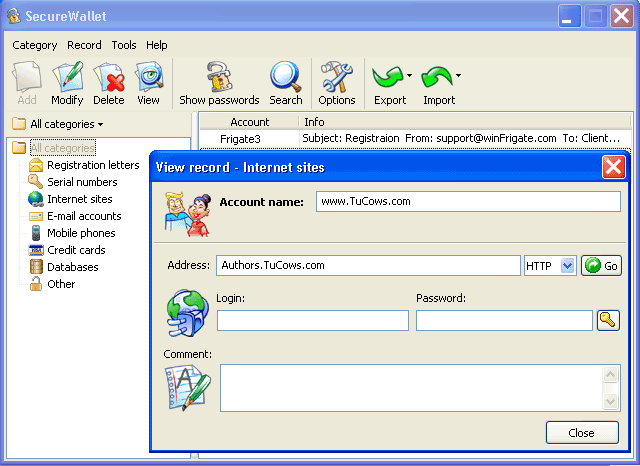Click the Address field with Authors.TuCows.com
Viewport: 640px width, 466px height.
368,266
